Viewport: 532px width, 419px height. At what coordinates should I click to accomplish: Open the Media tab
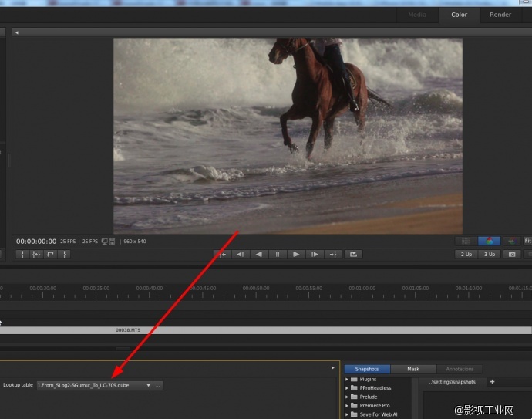click(417, 15)
